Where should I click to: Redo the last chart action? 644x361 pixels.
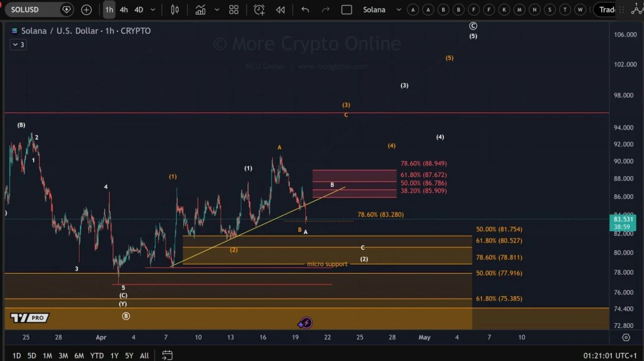[x=326, y=10]
